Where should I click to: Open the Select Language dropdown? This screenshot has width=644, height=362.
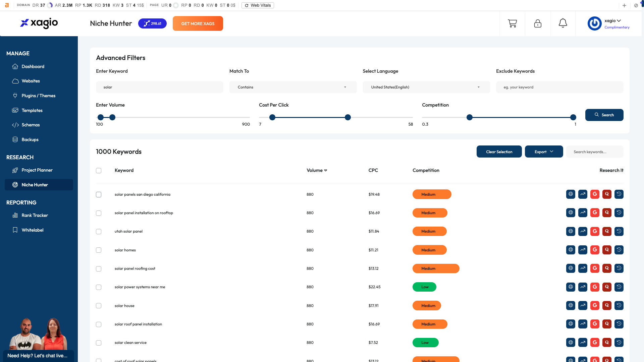tap(426, 87)
